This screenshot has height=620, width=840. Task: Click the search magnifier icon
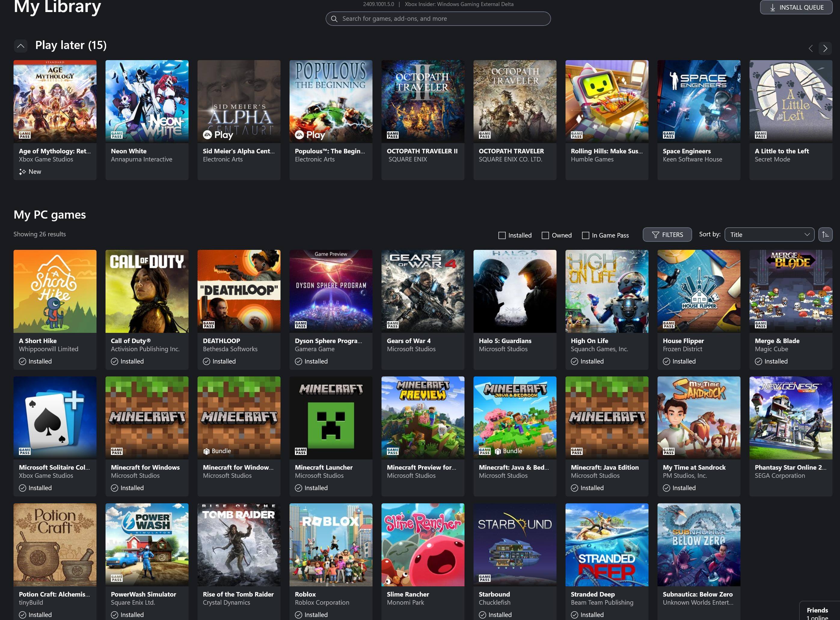[334, 19]
